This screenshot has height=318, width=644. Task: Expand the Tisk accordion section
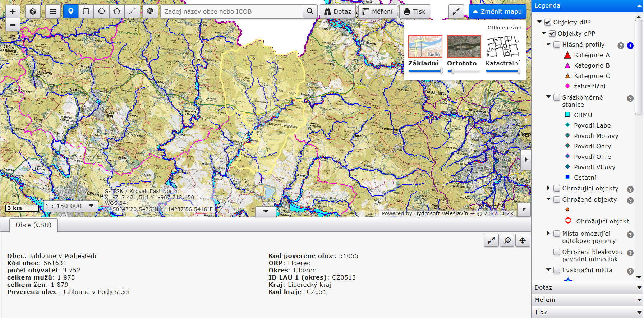(588, 312)
